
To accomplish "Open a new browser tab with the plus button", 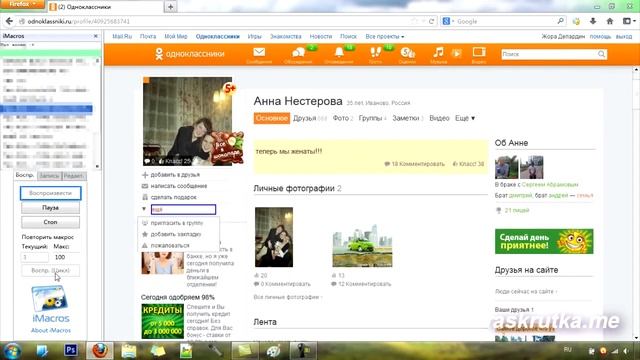I will pyautogui.click(x=170, y=7).
